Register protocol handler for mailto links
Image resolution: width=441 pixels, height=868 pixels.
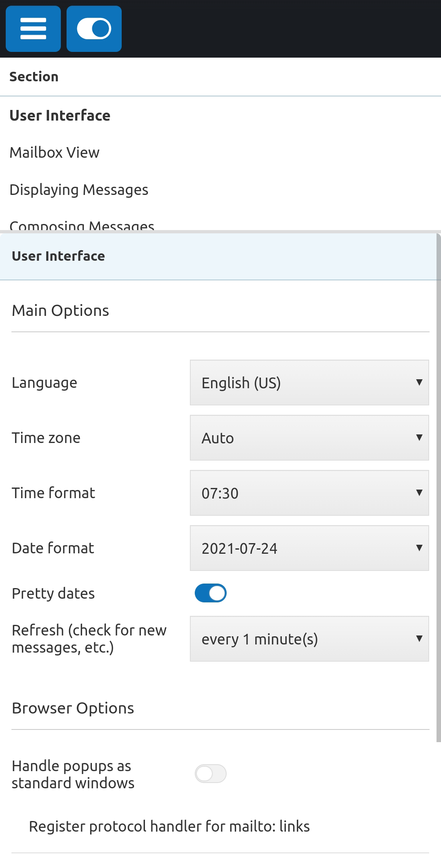169,826
